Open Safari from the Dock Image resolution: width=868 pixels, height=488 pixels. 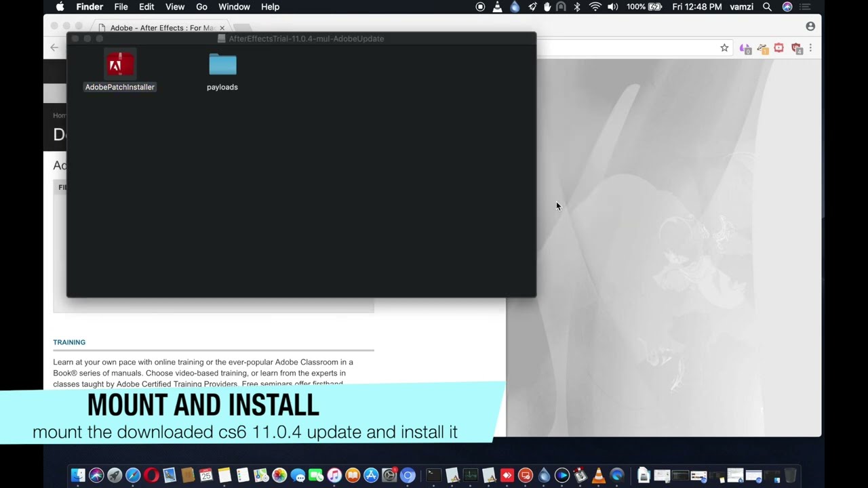click(133, 476)
